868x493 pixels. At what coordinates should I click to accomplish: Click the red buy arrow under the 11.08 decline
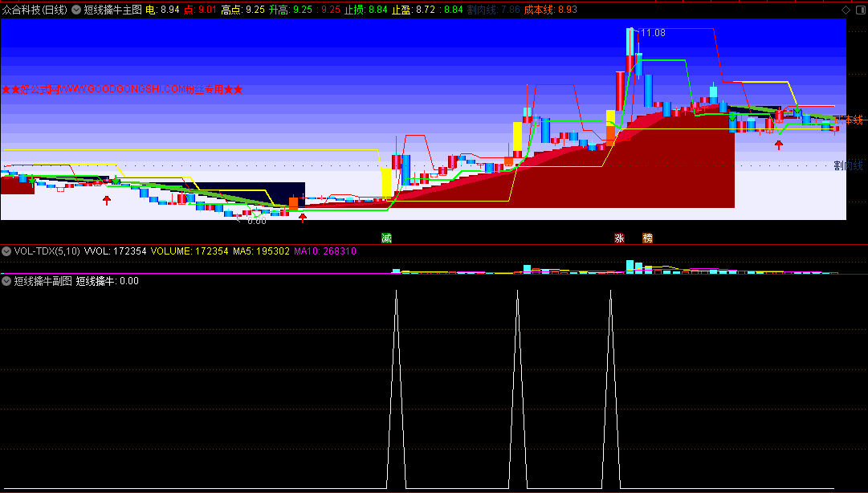point(779,145)
